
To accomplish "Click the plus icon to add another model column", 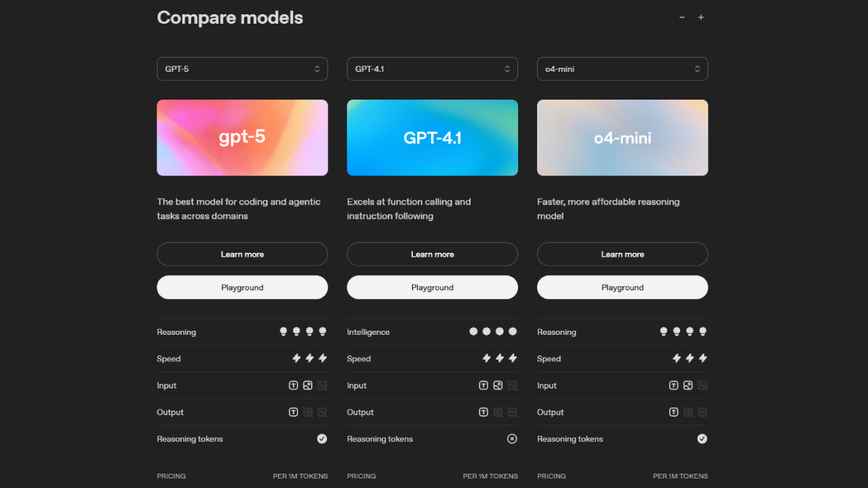I will [x=701, y=17].
